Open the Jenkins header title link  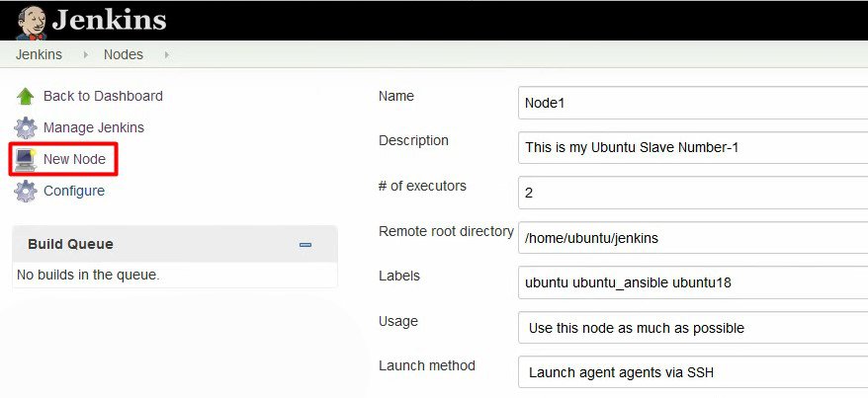click(x=109, y=21)
